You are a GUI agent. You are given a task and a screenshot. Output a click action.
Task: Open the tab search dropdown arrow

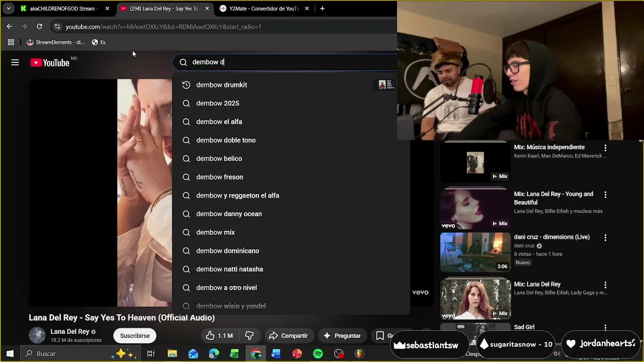[x=9, y=9]
